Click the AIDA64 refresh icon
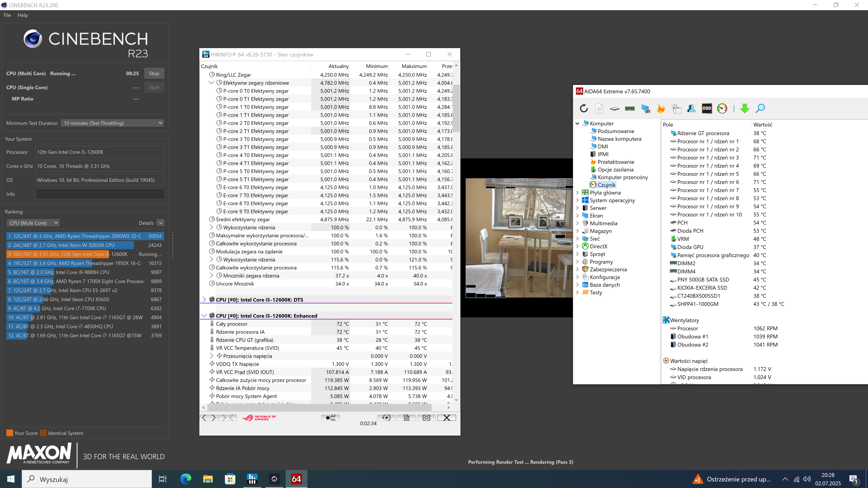The width and height of the screenshot is (868, 488). [x=584, y=108]
